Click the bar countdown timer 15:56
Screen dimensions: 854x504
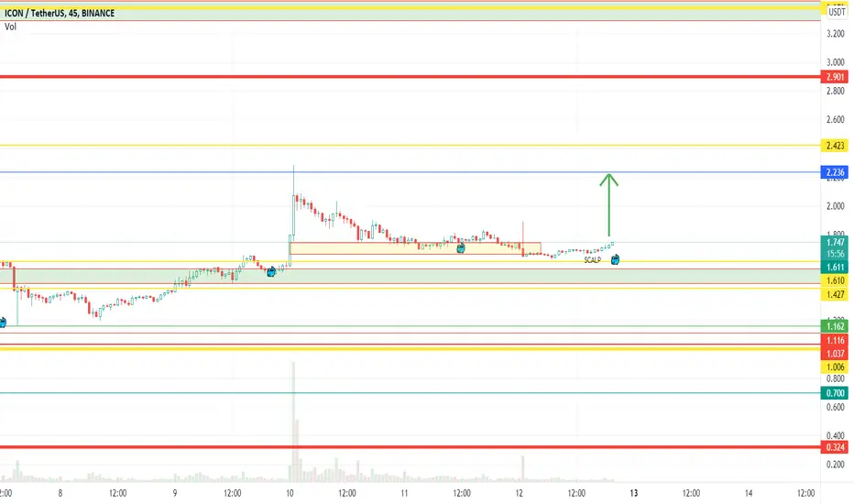(835, 254)
